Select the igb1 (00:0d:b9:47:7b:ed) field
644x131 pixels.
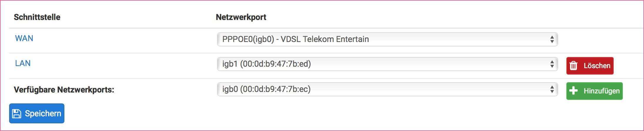(x=266, y=64)
